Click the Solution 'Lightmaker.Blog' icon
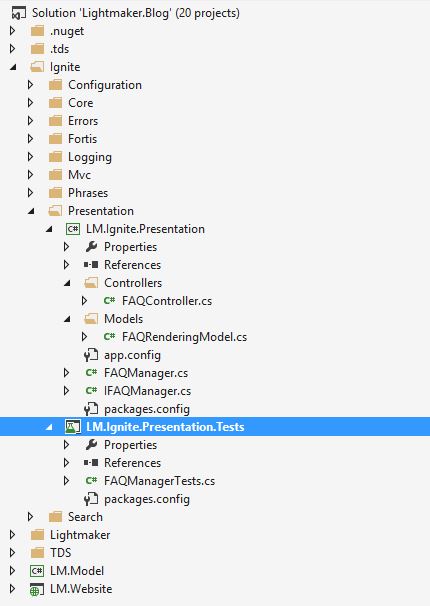 click(19, 14)
